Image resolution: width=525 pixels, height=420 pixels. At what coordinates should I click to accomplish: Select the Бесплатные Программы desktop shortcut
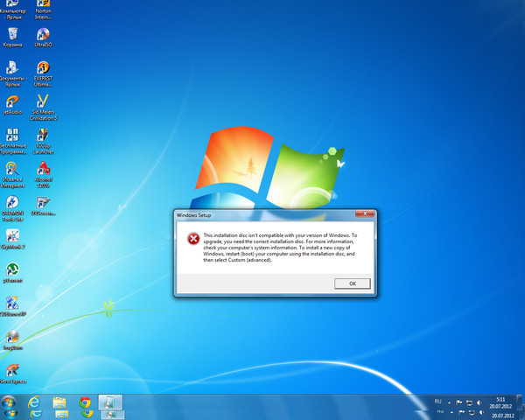point(13,142)
